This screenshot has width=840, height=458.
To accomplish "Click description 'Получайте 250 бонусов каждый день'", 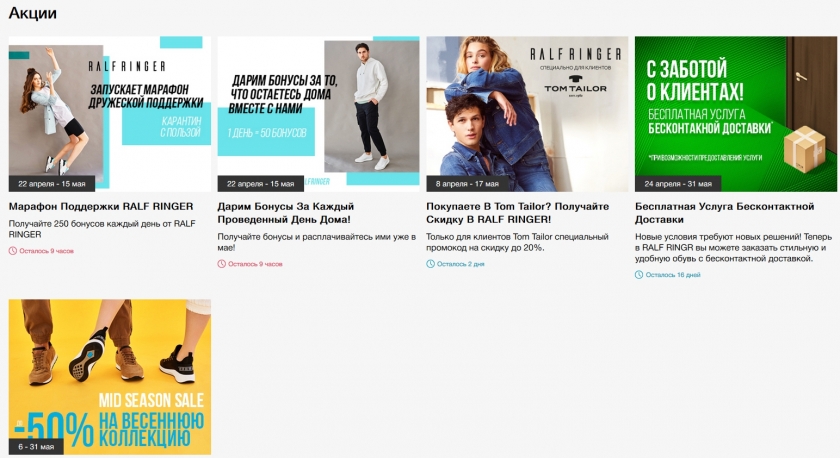I will point(102,229).
